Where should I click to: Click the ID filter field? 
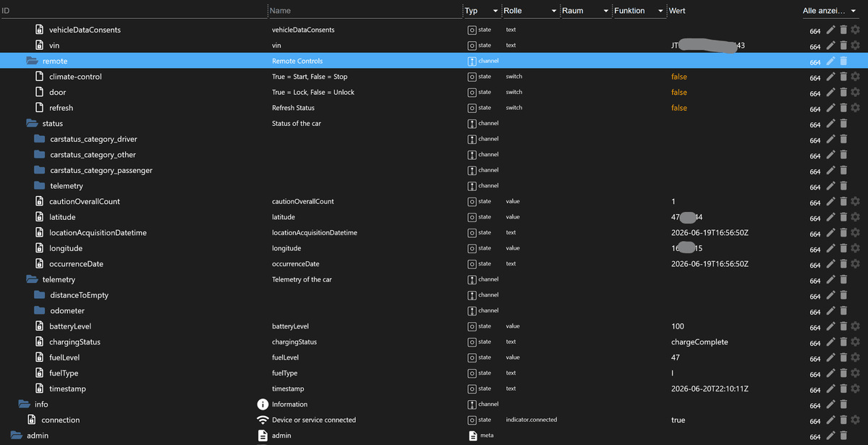click(x=133, y=11)
